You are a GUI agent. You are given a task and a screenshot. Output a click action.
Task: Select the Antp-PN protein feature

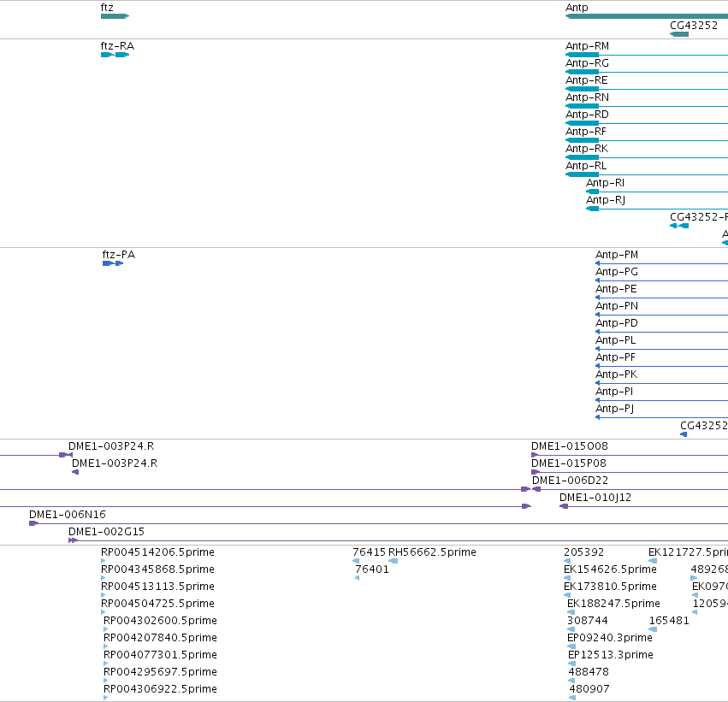(617, 306)
